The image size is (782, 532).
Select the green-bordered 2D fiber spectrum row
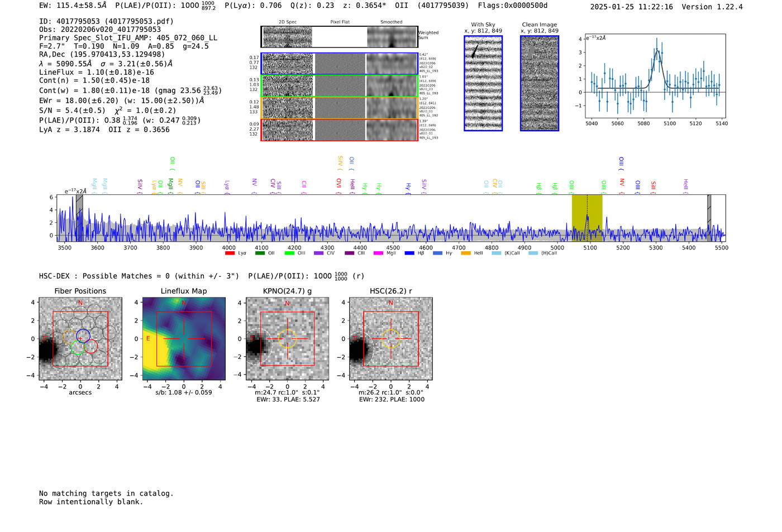click(340, 85)
